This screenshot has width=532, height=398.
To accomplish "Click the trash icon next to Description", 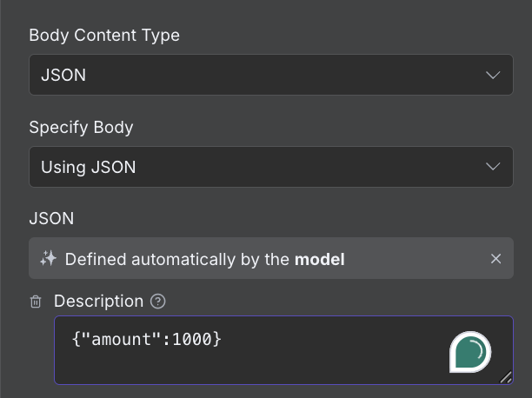I will pos(36,302).
